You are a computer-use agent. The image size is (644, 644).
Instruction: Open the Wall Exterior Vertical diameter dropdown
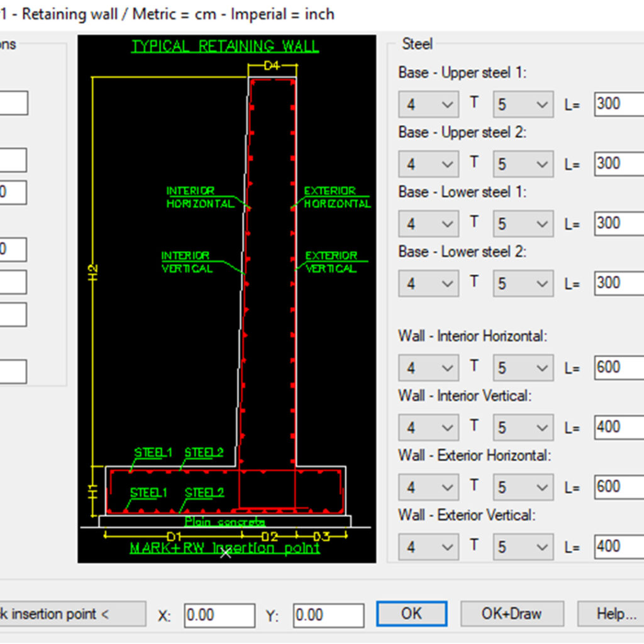pos(523,547)
